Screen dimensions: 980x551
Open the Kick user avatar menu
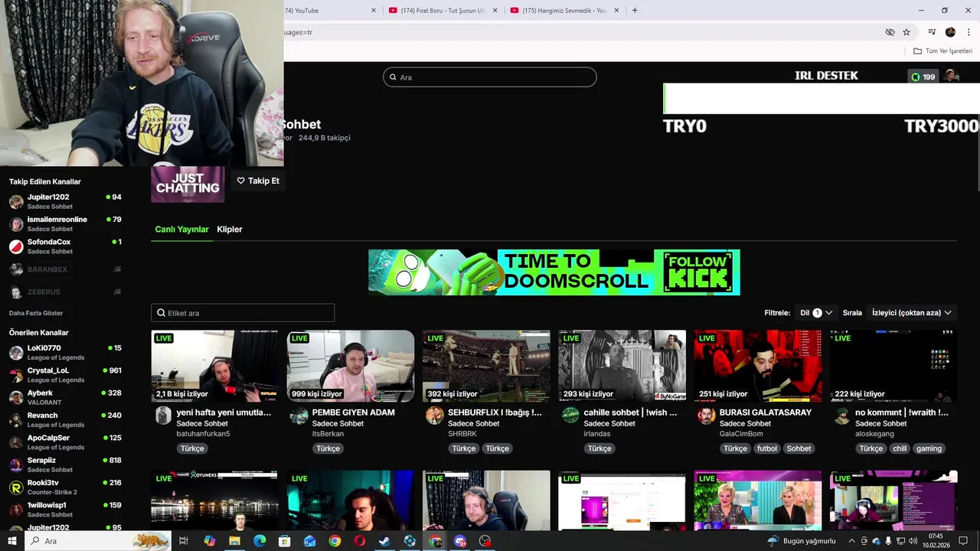click(952, 76)
